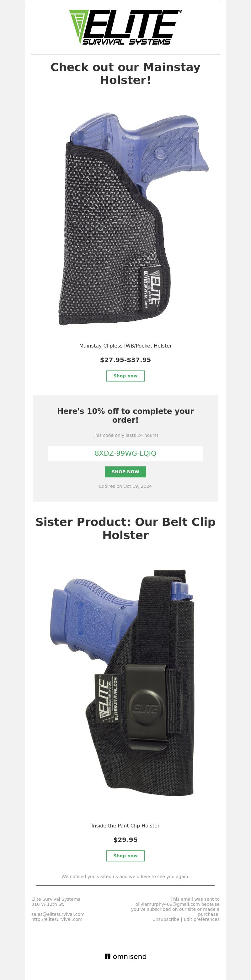Click the Elite Survival Systems logo
This screenshot has height=980, width=251.
pyautogui.click(x=125, y=27)
